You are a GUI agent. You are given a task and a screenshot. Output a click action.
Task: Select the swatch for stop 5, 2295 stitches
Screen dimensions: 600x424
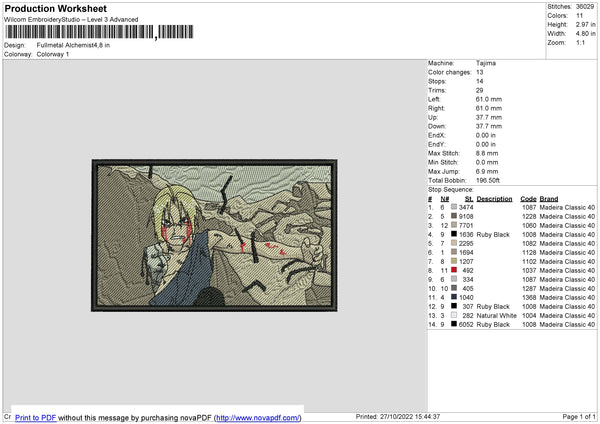pyautogui.click(x=454, y=243)
